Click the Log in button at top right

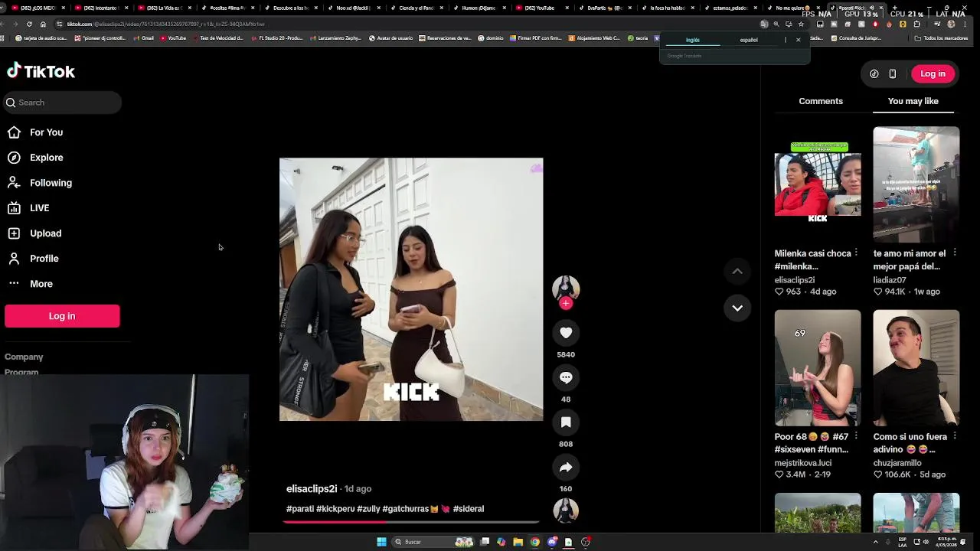pos(933,73)
